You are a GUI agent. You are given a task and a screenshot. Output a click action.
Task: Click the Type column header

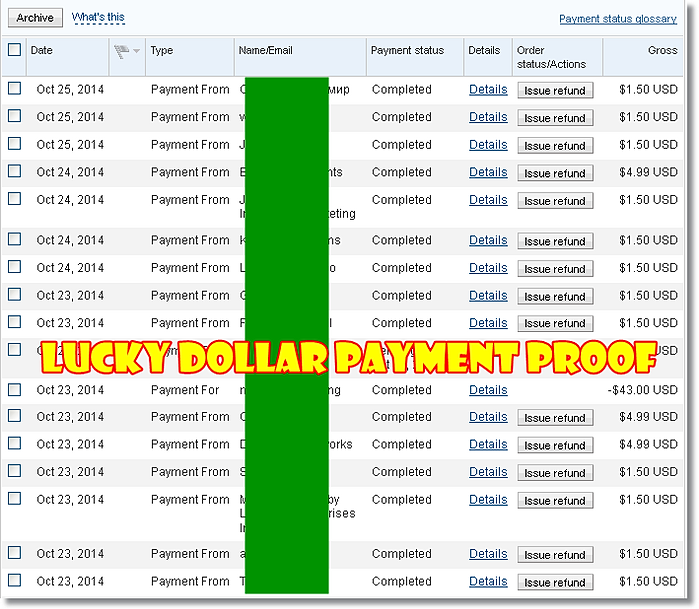coord(161,50)
